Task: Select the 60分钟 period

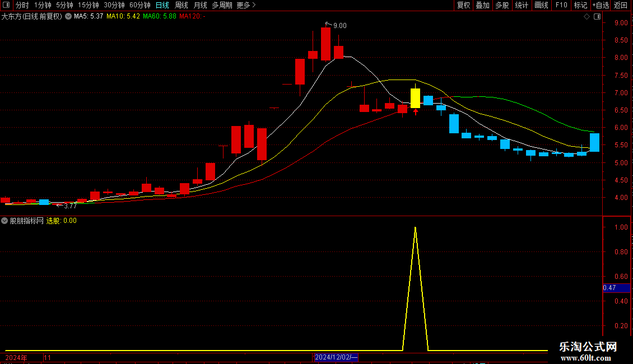Action: point(139,5)
